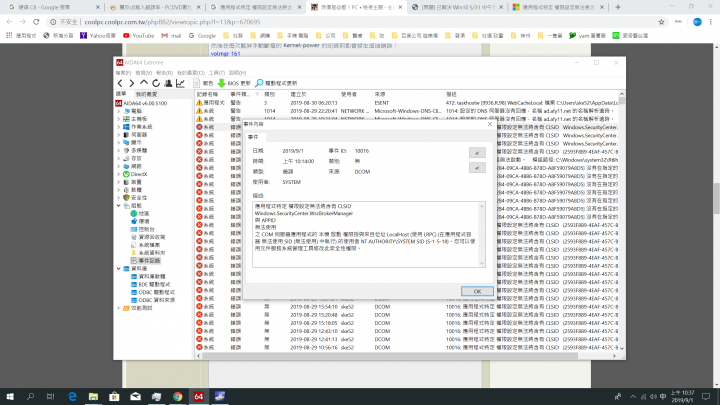Select the 2019-08-29 10:56:16 event row

407,348
